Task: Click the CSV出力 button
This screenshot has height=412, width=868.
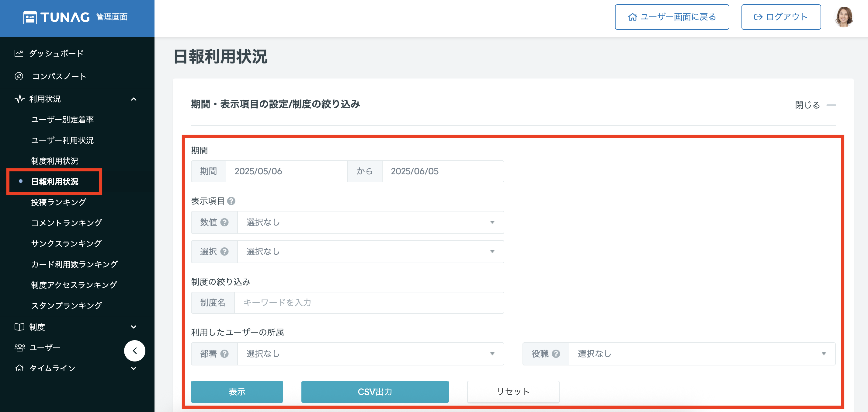Action: pos(375,391)
